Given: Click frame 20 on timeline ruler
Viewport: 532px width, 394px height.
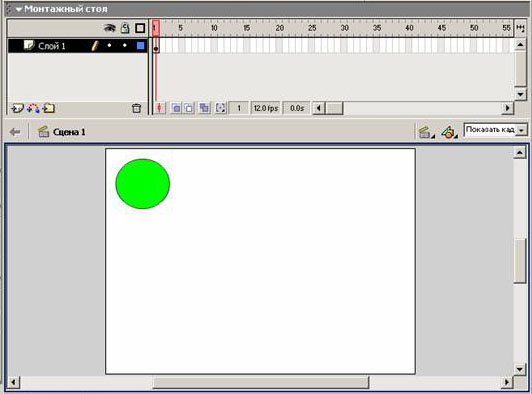Looking at the screenshot, I should (279, 28).
